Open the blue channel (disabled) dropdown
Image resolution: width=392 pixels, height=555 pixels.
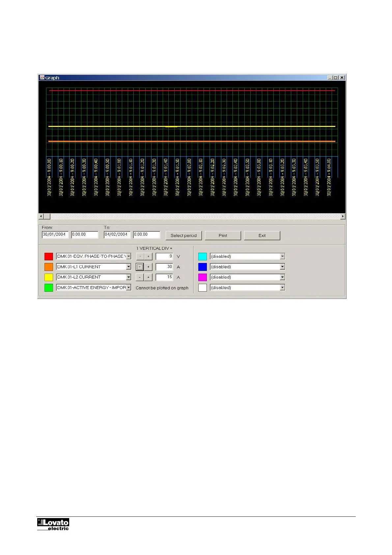coord(282,267)
